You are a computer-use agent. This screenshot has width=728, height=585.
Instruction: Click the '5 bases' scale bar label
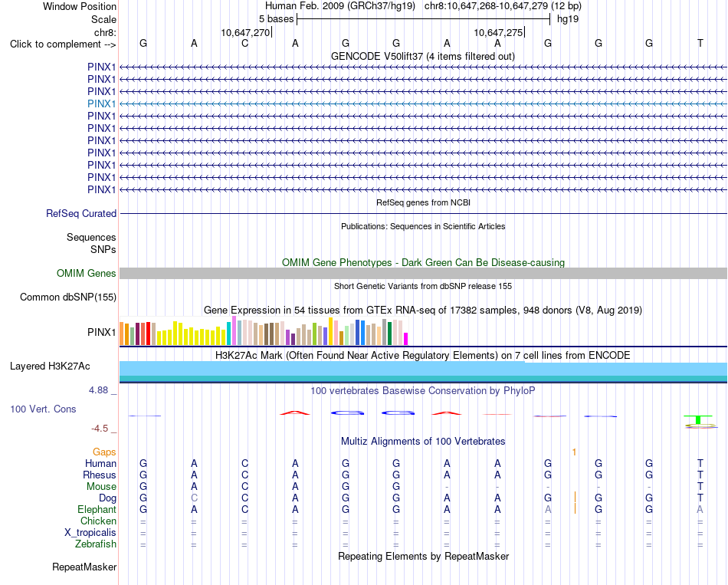(276, 19)
